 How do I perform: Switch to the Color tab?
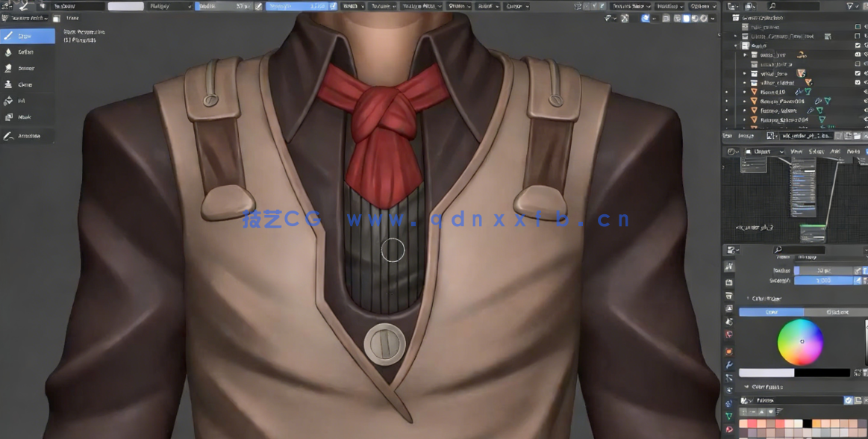click(x=772, y=312)
